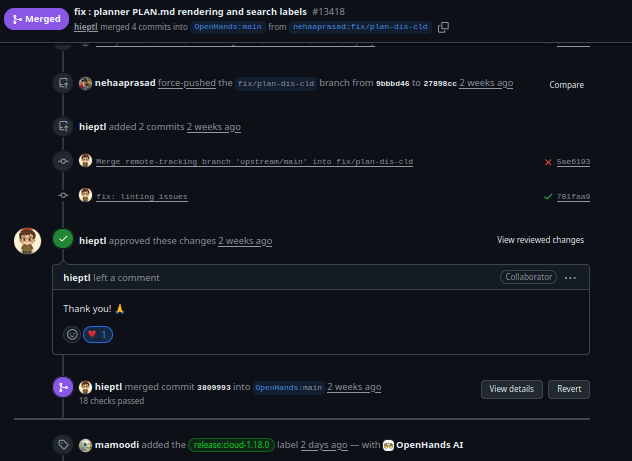
Task: Click OpenHands AI app icon
Action: (x=388, y=445)
